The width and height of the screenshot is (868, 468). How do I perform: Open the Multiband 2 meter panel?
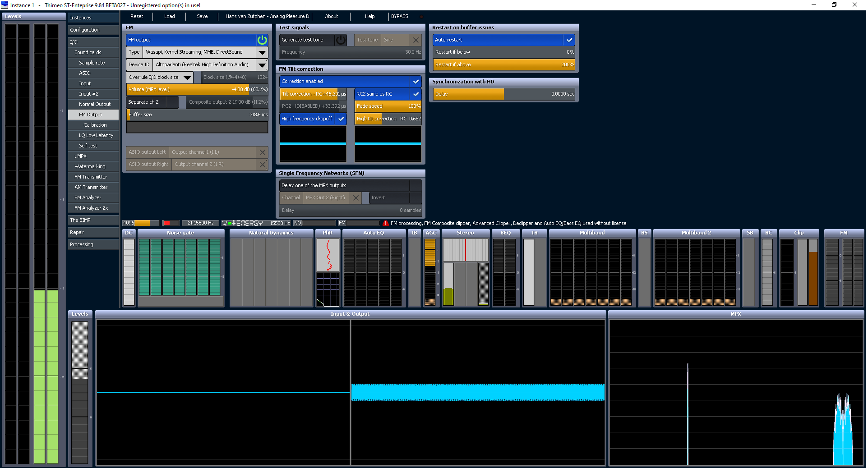click(x=696, y=268)
